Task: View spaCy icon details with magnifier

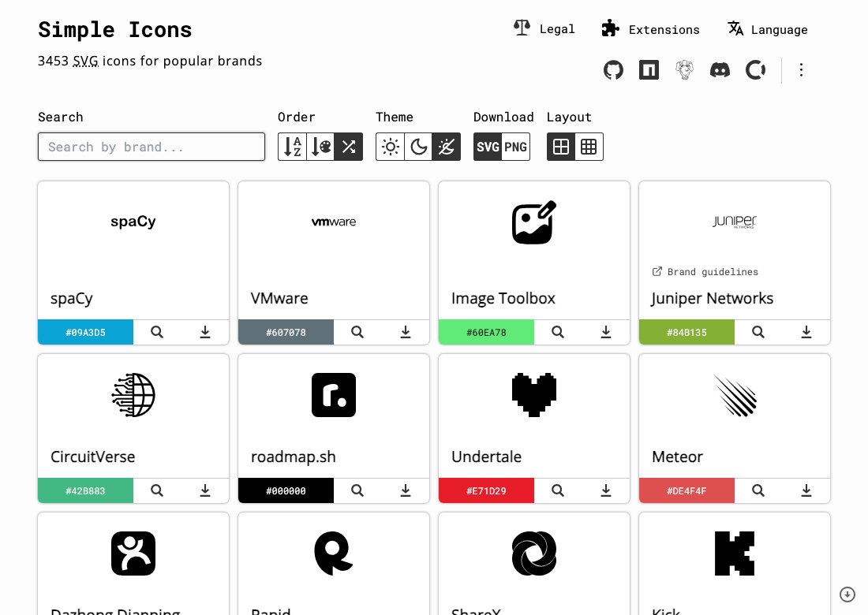Action: [x=157, y=333]
